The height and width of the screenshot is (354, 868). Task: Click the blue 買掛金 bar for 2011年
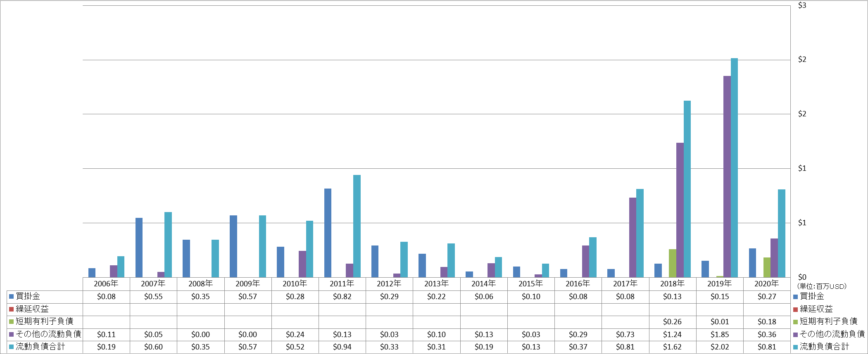tap(328, 233)
